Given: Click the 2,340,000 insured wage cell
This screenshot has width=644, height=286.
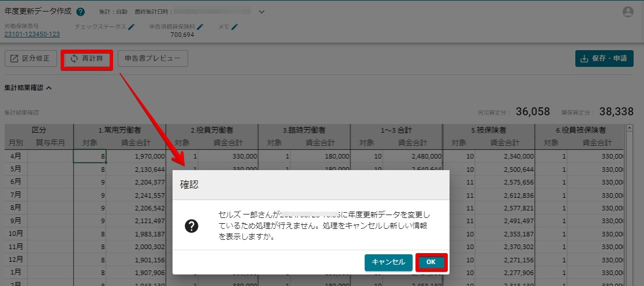Looking at the screenshot, I should pos(506,156).
